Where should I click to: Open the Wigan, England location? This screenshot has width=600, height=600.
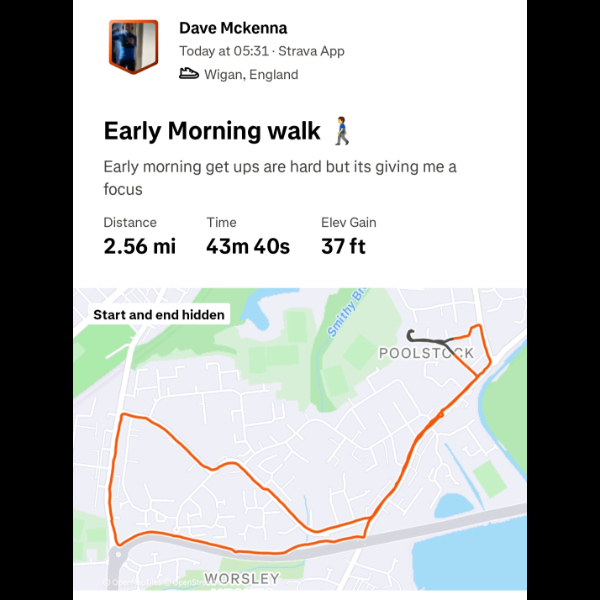tap(251, 74)
